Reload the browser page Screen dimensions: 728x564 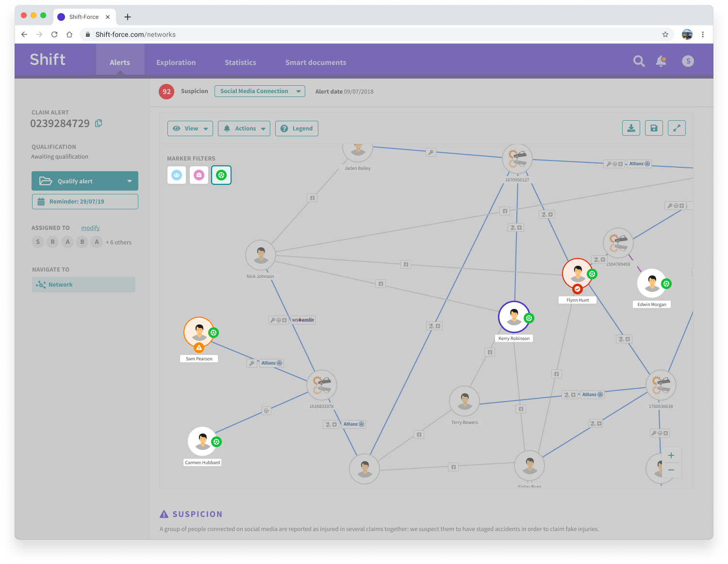[54, 34]
